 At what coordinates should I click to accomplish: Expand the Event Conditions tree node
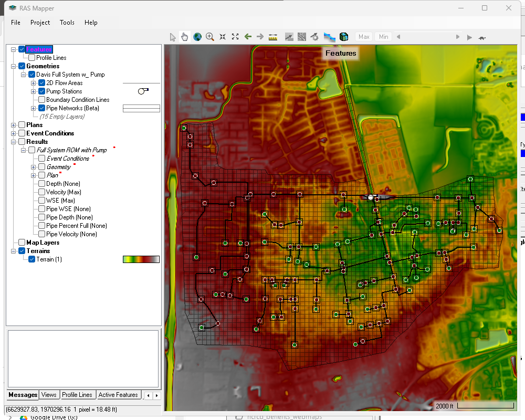pyautogui.click(x=14, y=133)
